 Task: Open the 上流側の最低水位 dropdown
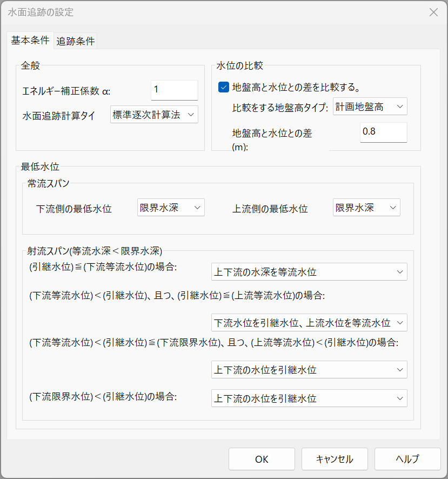(366, 208)
